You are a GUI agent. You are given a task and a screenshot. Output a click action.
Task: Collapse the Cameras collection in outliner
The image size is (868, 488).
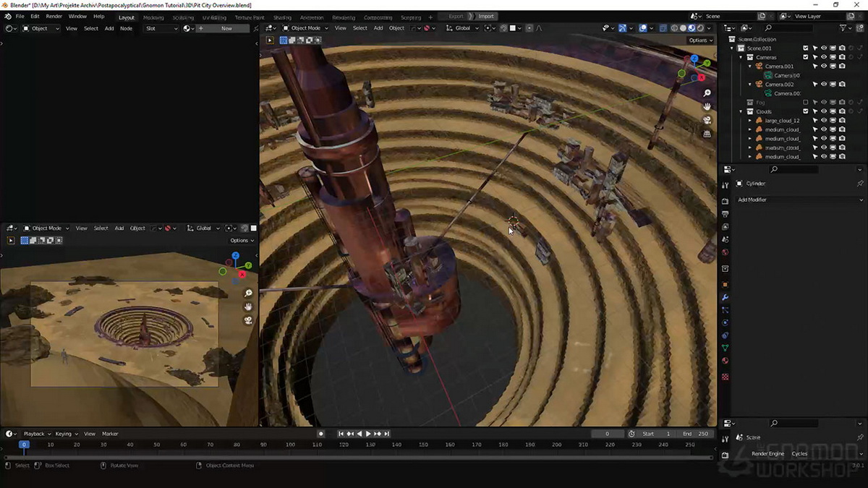pos(741,57)
